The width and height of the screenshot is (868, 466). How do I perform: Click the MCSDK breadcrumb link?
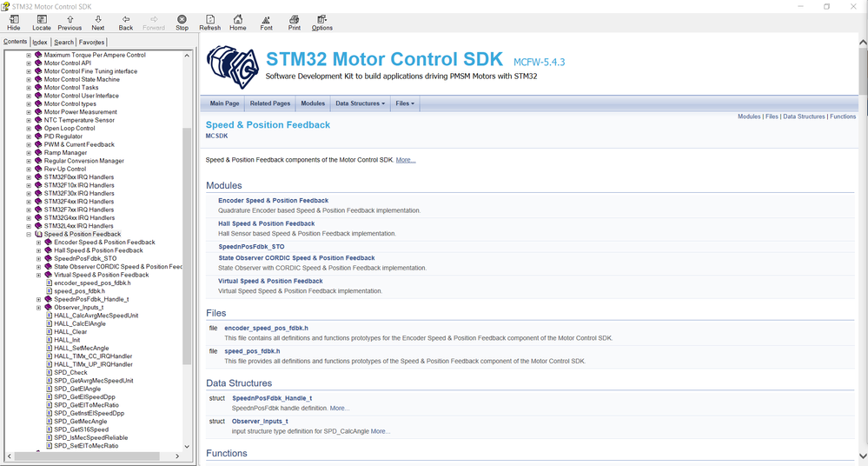216,136
